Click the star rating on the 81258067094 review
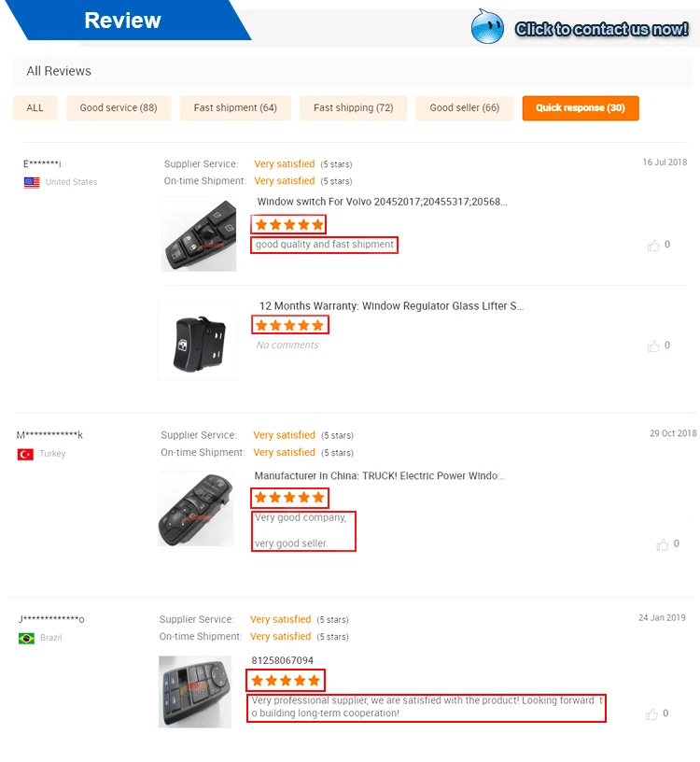The image size is (700, 762). [x=285, y=680]
